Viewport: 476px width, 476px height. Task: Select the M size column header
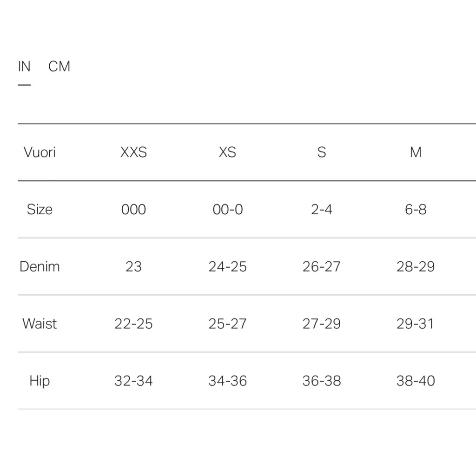(416, 152)
